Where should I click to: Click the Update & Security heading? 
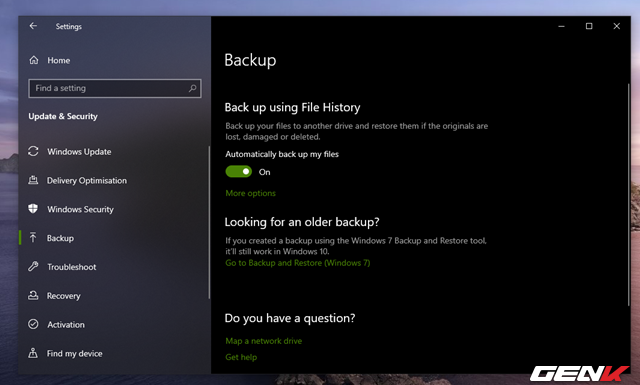63,116
